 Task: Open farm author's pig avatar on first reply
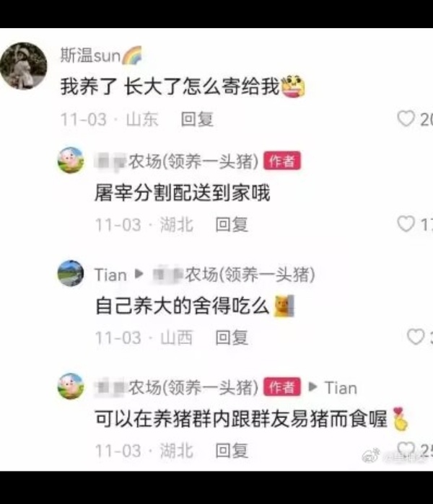click(x=71, y=160)
